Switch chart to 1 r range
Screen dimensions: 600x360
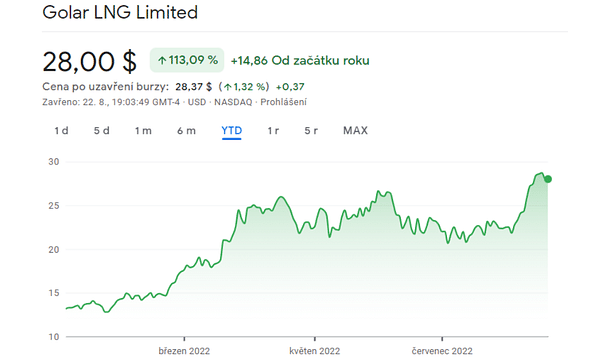point(273,131)
